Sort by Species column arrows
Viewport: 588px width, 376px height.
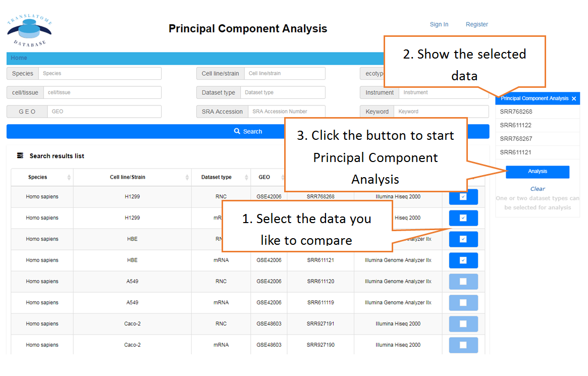point(69,177)
